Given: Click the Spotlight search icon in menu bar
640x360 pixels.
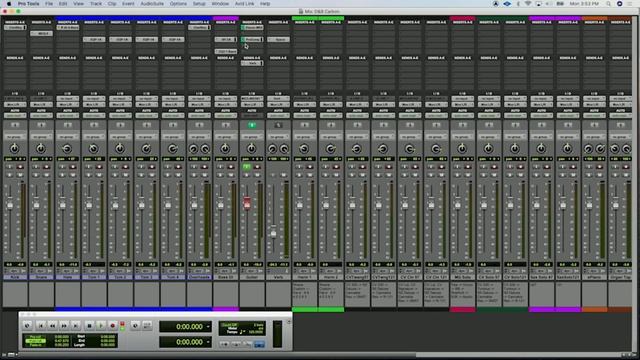Looking at the screenshot, I should 608,4.
